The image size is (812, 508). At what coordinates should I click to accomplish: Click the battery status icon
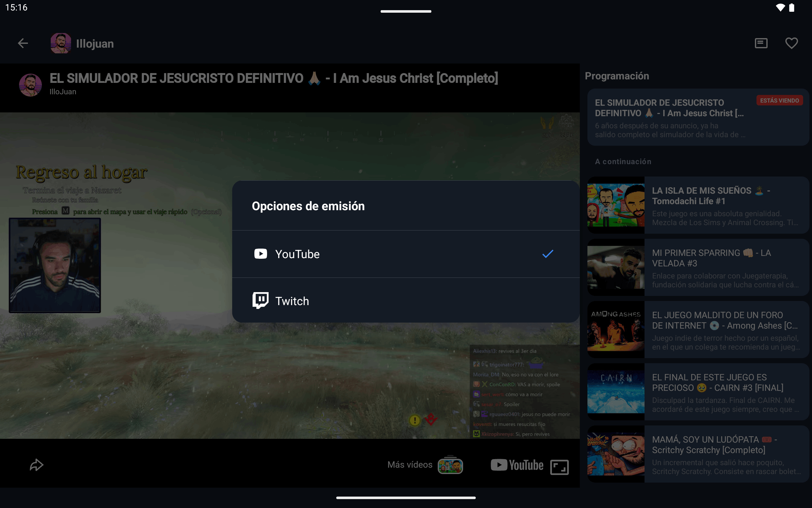click(792, 7)
